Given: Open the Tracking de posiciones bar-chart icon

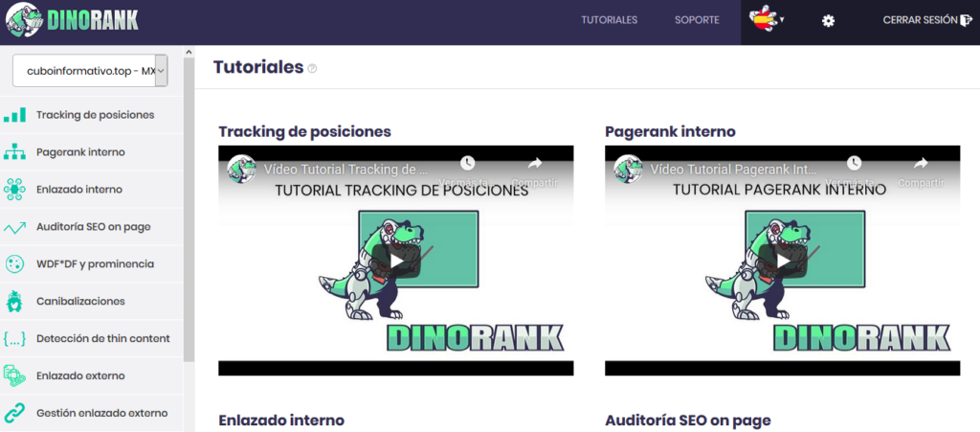Looking at the screenshot, I should [x=14, y=115].
